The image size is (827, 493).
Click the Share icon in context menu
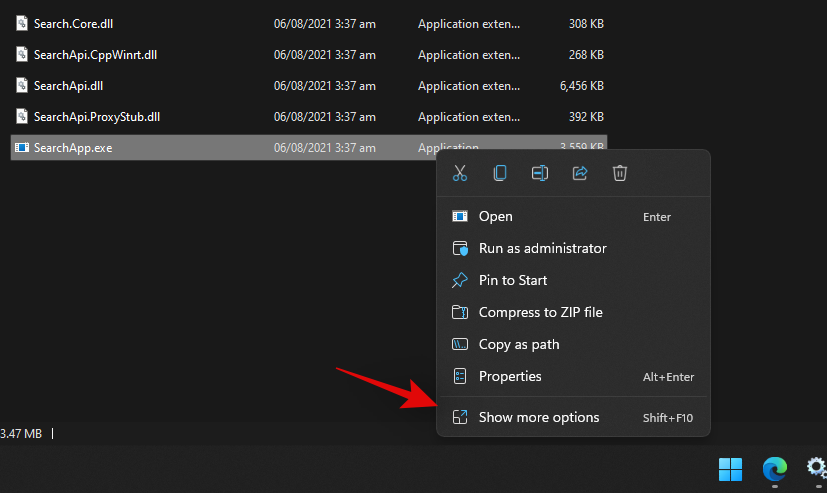(x=580, y=173)
